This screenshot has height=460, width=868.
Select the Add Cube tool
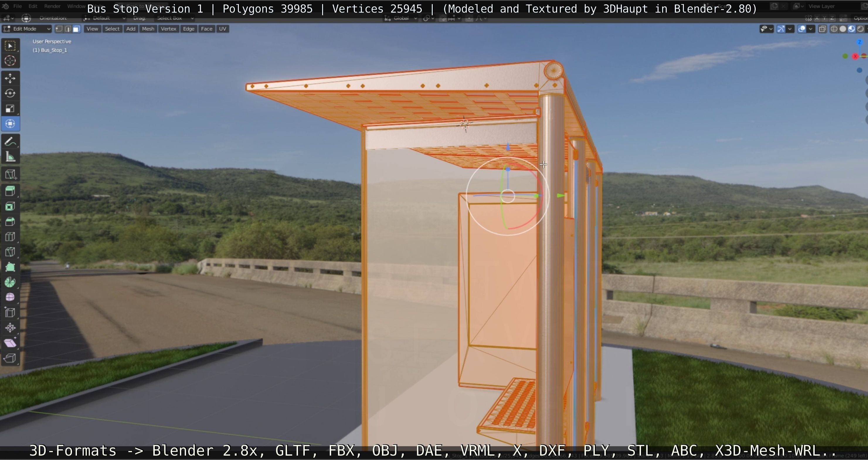[x=10, y=174]
